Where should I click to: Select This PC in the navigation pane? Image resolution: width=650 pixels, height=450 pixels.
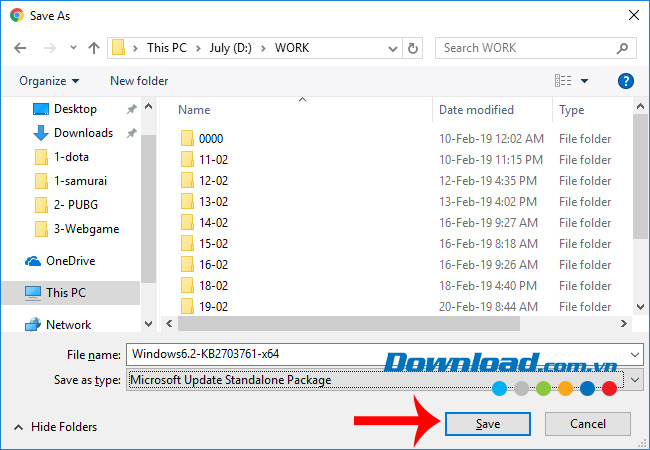click(x=70, y=293)
